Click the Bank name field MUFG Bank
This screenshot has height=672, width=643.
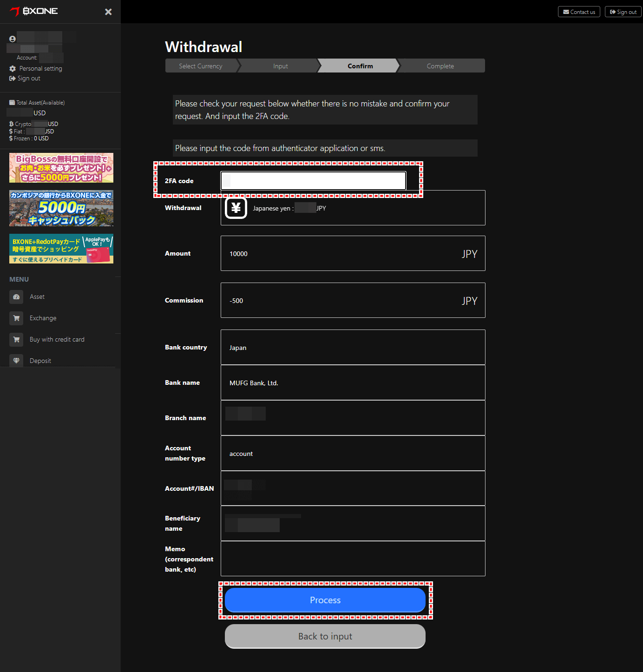tap(353, 382)
